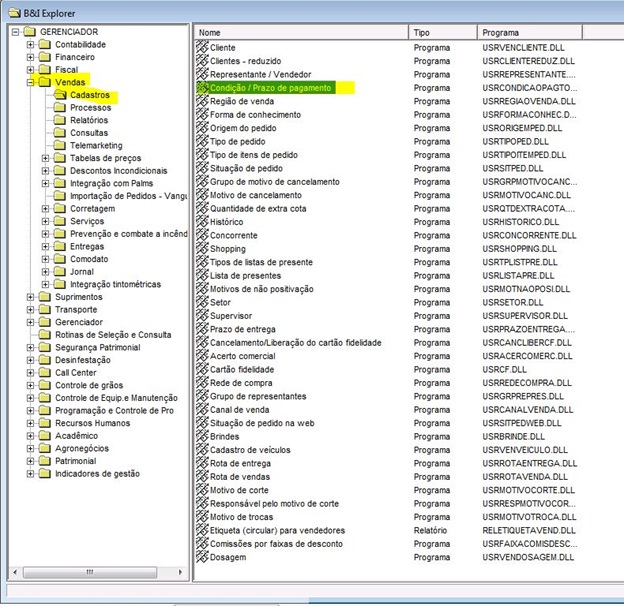The image size is (630, 608).
Task: Click the icon of Região de venda
Action: [x=202, y=101]
